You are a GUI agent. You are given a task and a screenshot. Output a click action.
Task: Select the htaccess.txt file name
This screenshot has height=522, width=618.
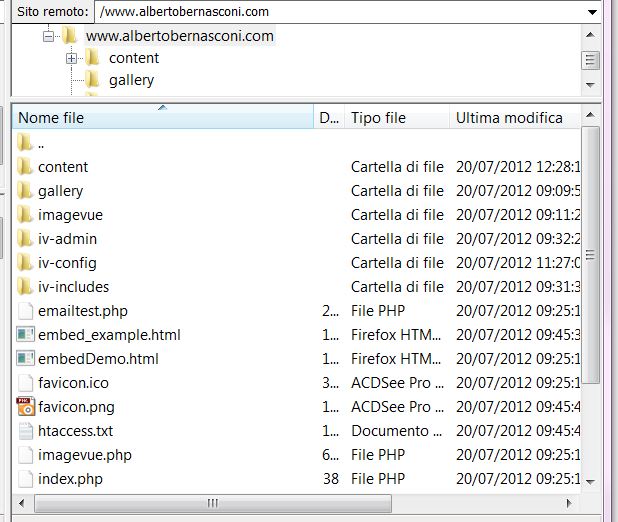75,431
